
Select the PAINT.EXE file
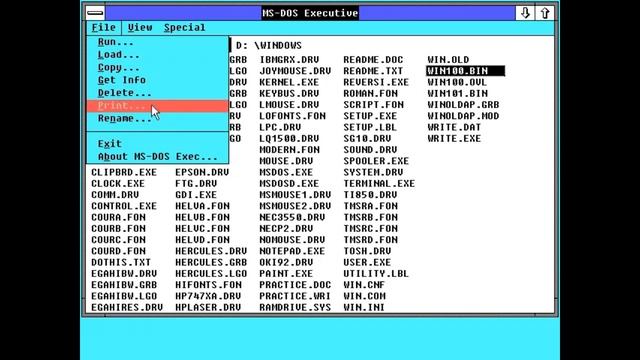tap(286, 273)
